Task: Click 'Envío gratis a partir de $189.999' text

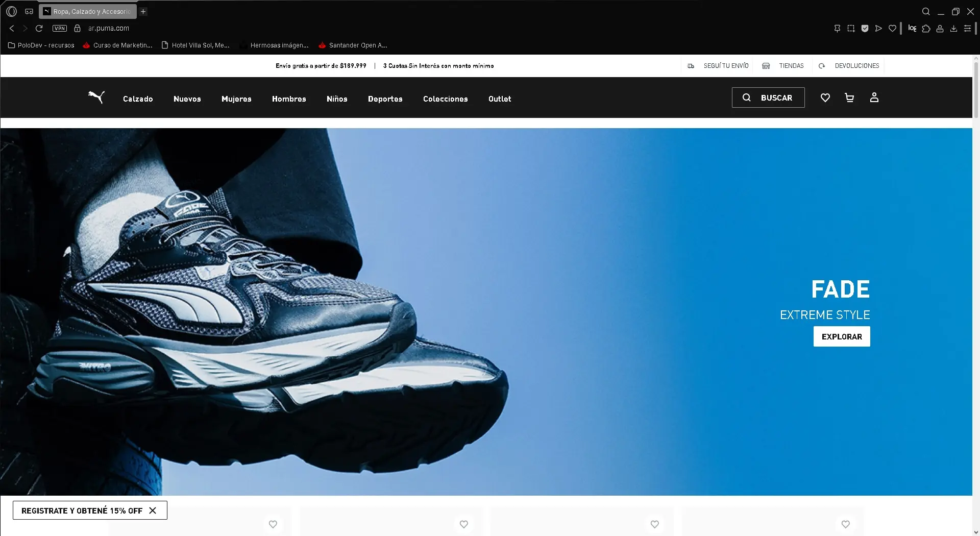Action: click(x=321, y=66)
